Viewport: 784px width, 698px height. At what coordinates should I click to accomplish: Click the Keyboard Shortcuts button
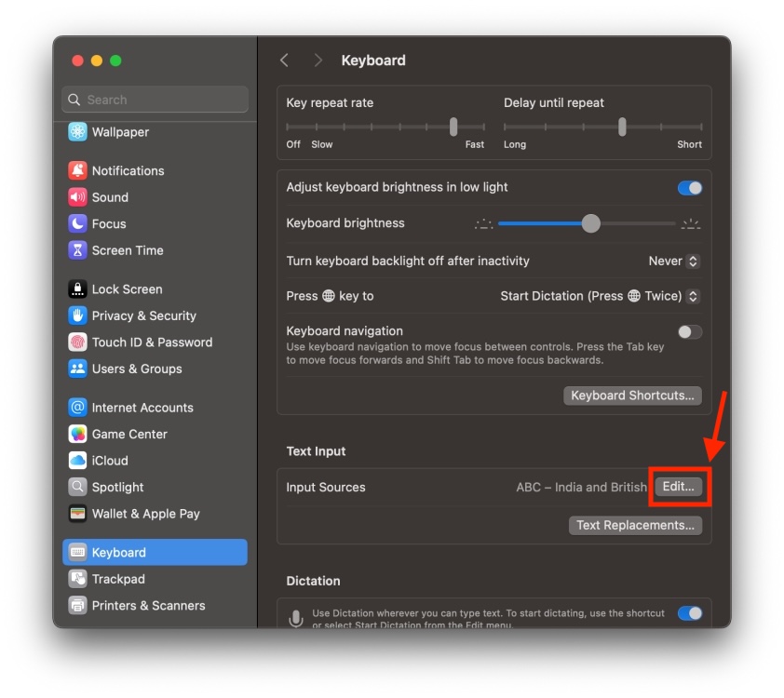pos(632,395)
